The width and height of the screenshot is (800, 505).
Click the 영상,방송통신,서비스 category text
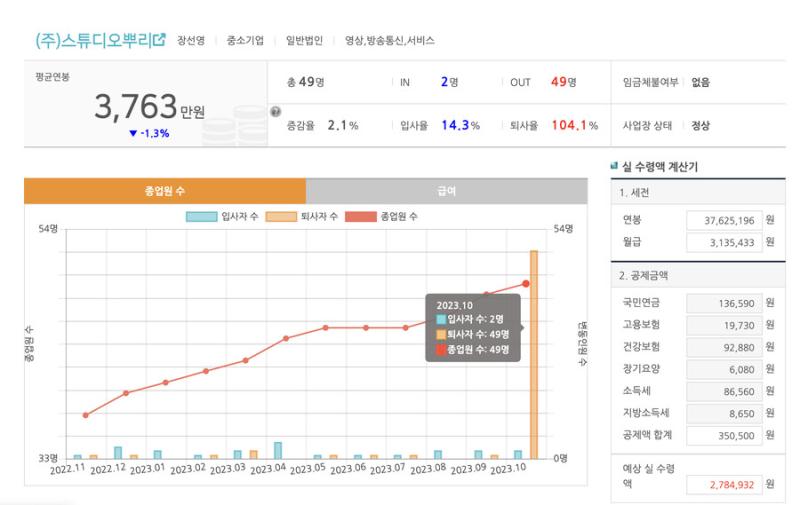pos(390,40)
